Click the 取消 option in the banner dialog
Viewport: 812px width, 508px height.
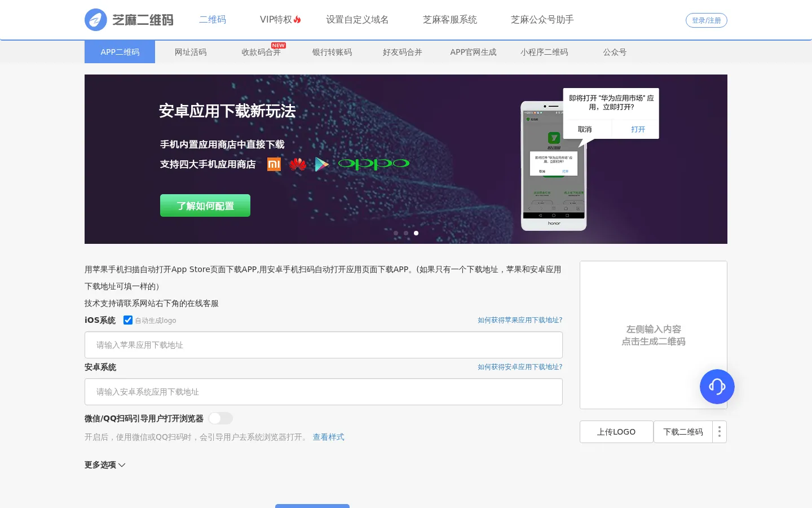tap(585, 129)
